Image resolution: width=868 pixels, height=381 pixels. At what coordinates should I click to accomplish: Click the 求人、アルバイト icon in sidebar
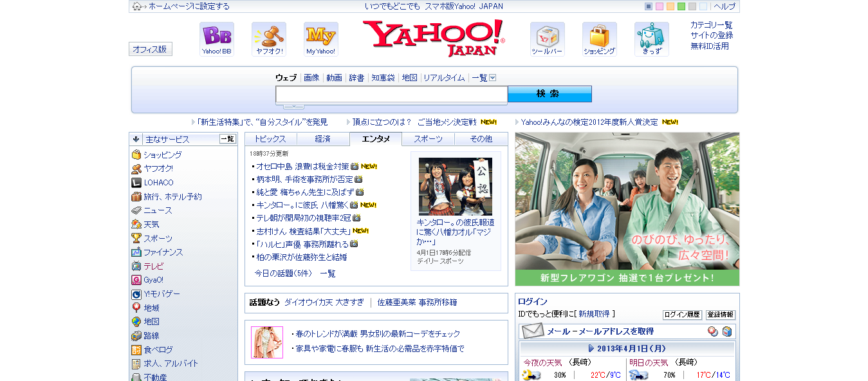tap(136, 363)
